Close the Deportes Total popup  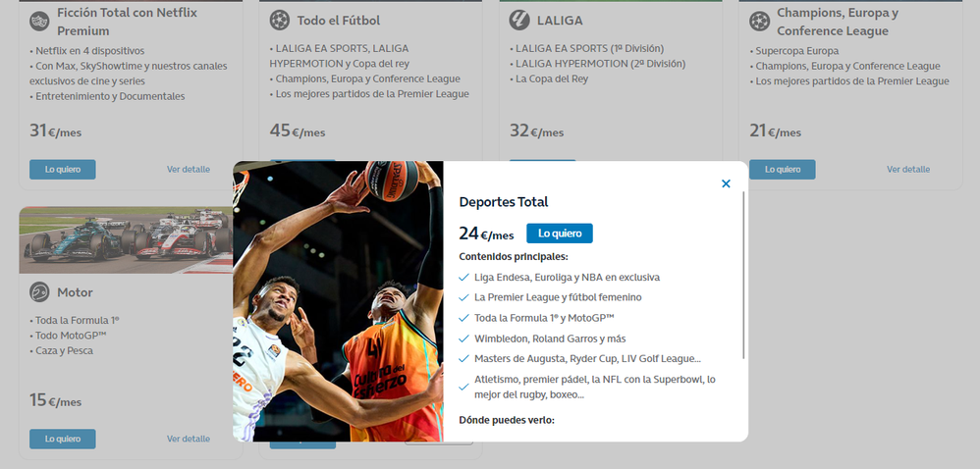coord(726,183)
